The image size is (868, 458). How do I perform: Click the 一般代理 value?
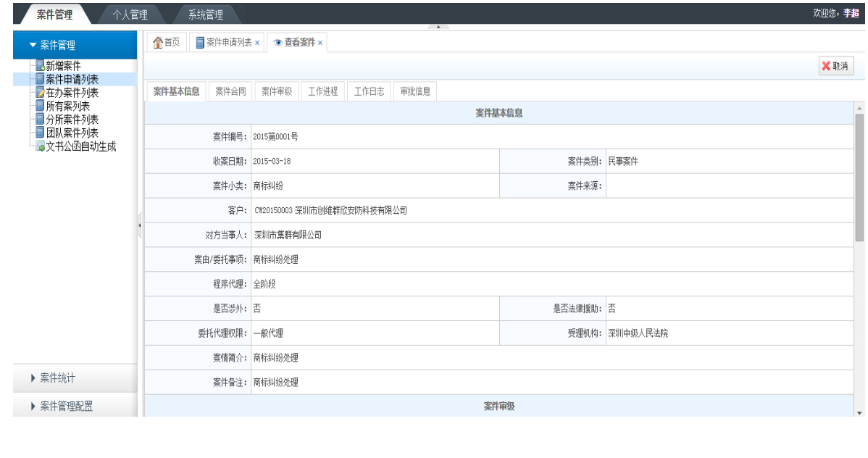pos(268,333)
